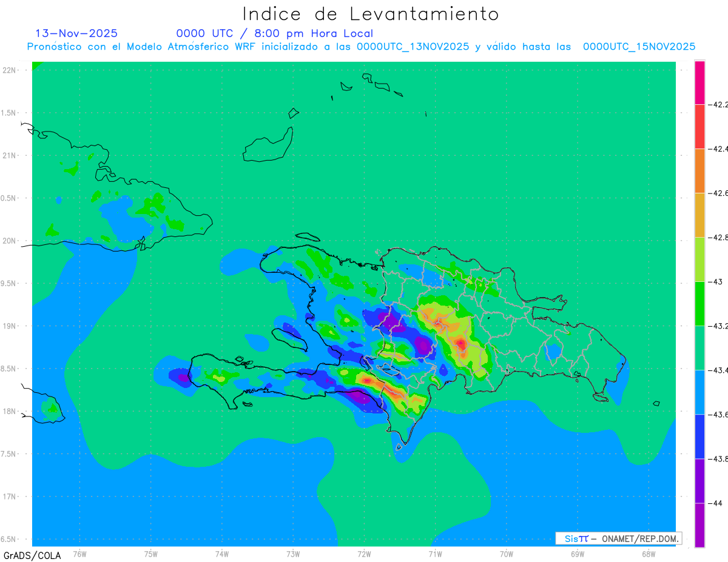
Task: Pick the magenta swatch atop the legend
Action: 699,82
